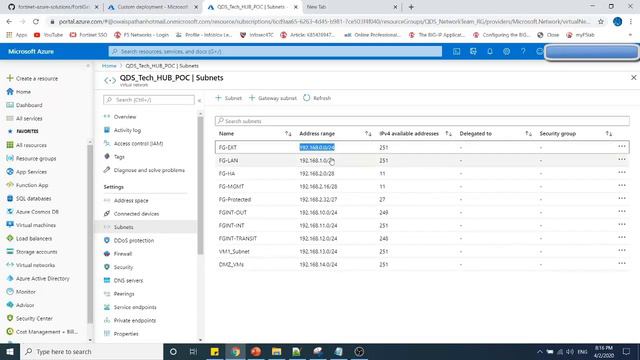Open Security Center in favorites

coord(29,318)
